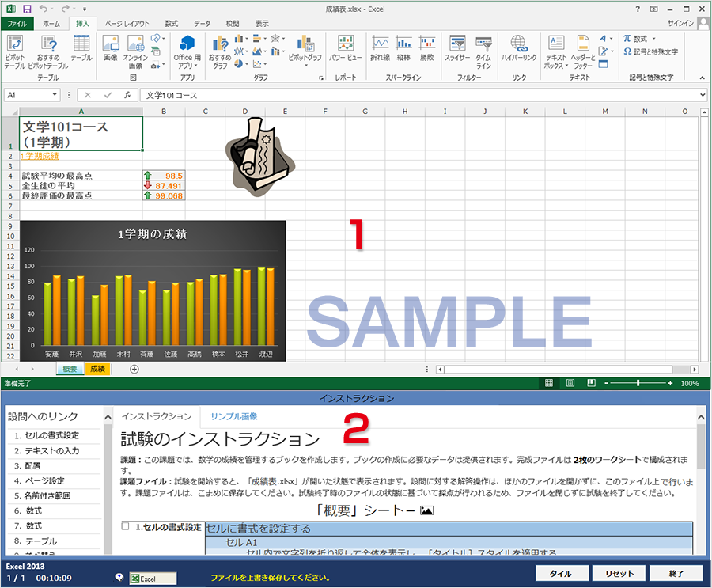Switch to the ホーム ribbon tab

click(x=51, y=24)
